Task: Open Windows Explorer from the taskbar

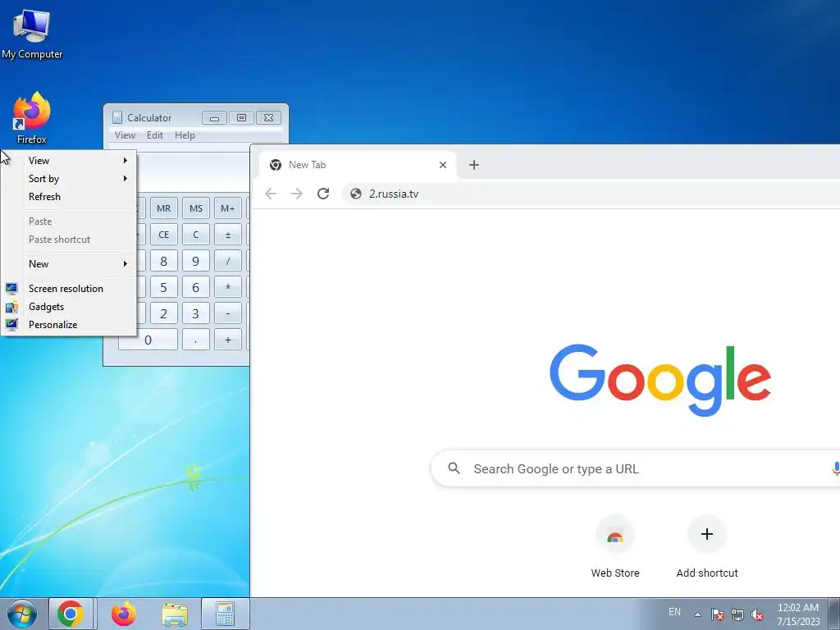Action: (x=175, y=614)
